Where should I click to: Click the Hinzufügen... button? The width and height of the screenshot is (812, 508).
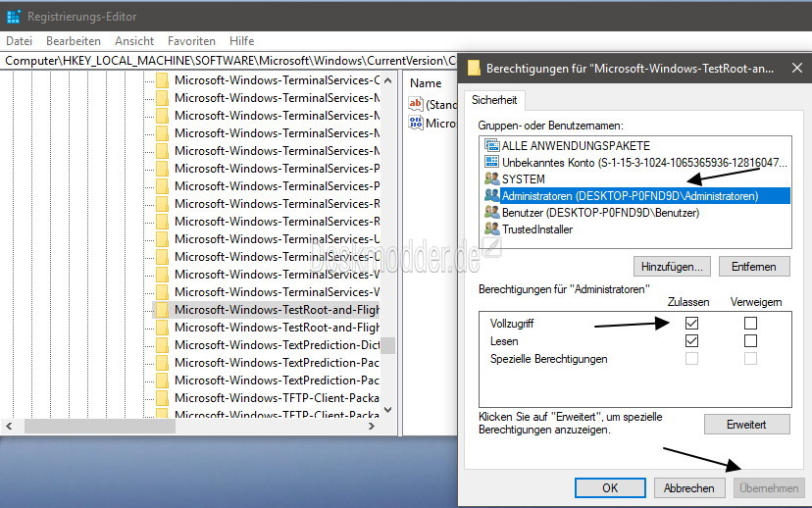click(x=672, y=267)
